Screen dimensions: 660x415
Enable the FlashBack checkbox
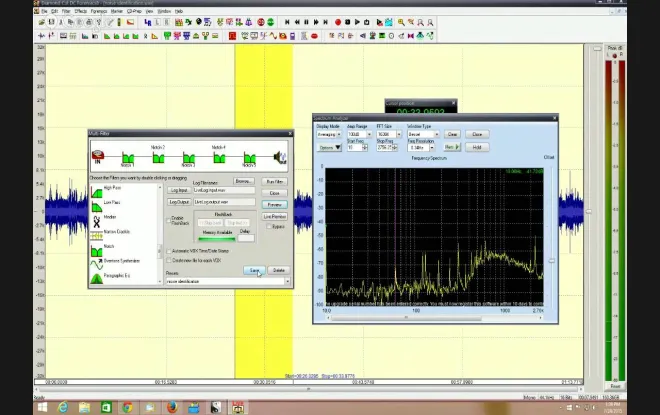169,220
